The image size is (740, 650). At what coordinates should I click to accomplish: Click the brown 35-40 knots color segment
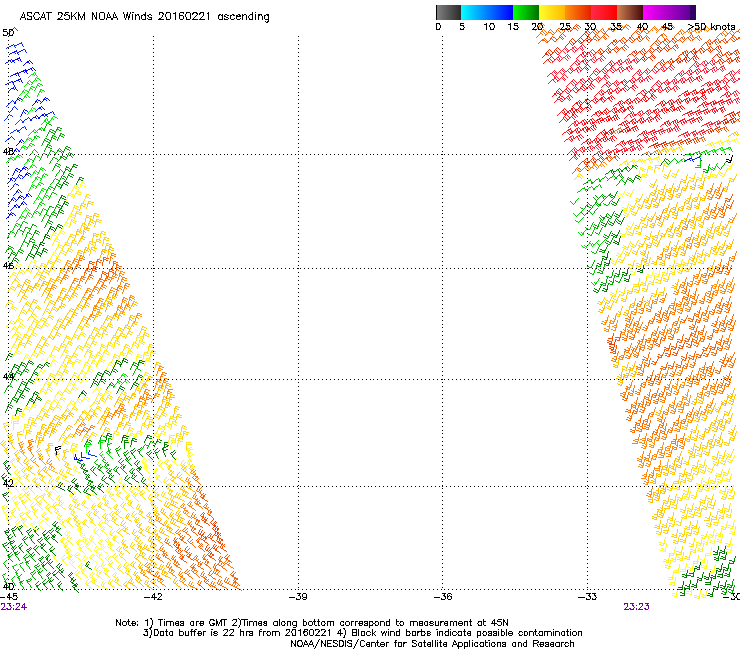pyautogui.click(x=630, y=12)
